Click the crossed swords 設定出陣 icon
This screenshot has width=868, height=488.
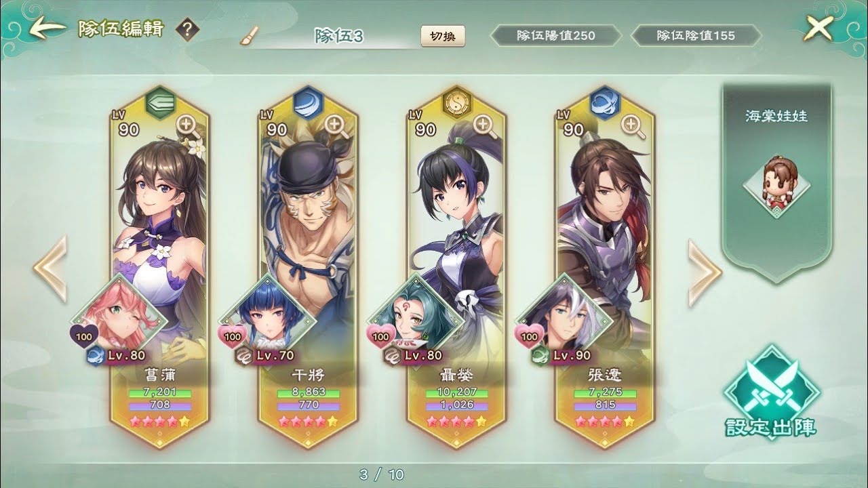tap(771, 392)
